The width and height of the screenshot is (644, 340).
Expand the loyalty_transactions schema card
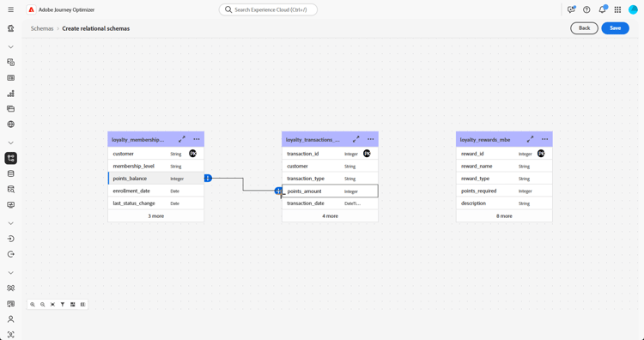point(356,139)
